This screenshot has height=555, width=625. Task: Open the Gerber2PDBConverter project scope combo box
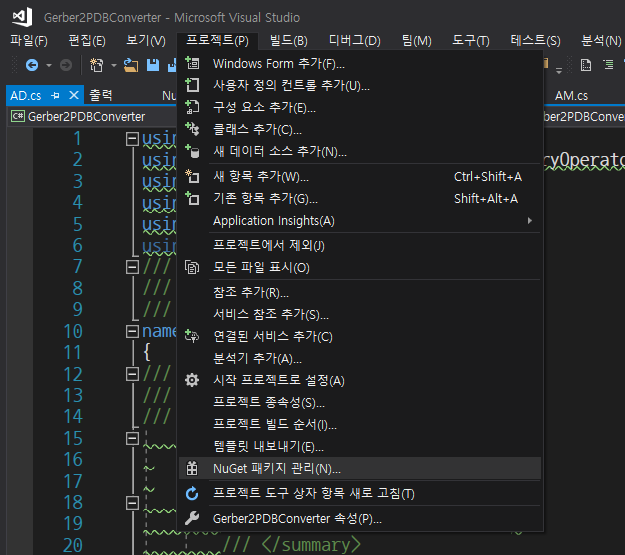(92, 117)
